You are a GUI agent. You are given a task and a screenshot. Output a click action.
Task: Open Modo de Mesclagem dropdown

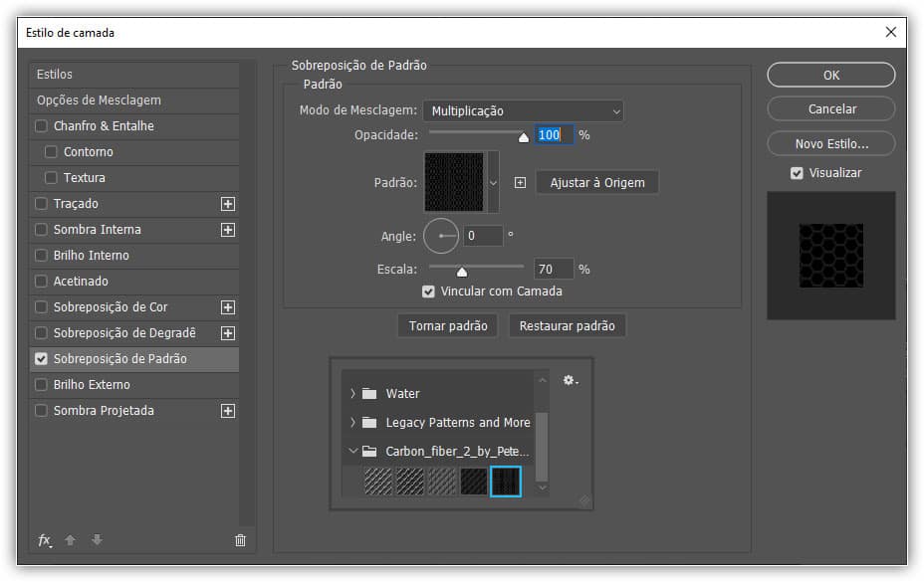pyautogui.click(x=524, y=110)
